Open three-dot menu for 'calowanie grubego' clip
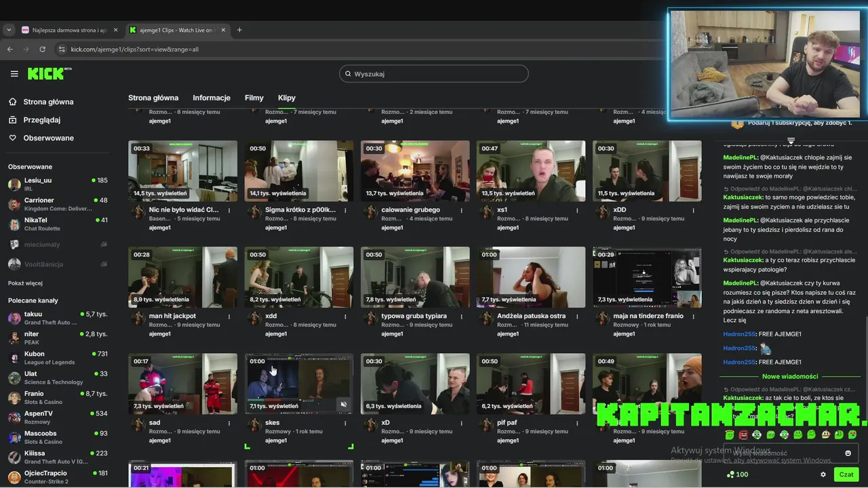The image size is (868, 488). (x=461, y=210)
